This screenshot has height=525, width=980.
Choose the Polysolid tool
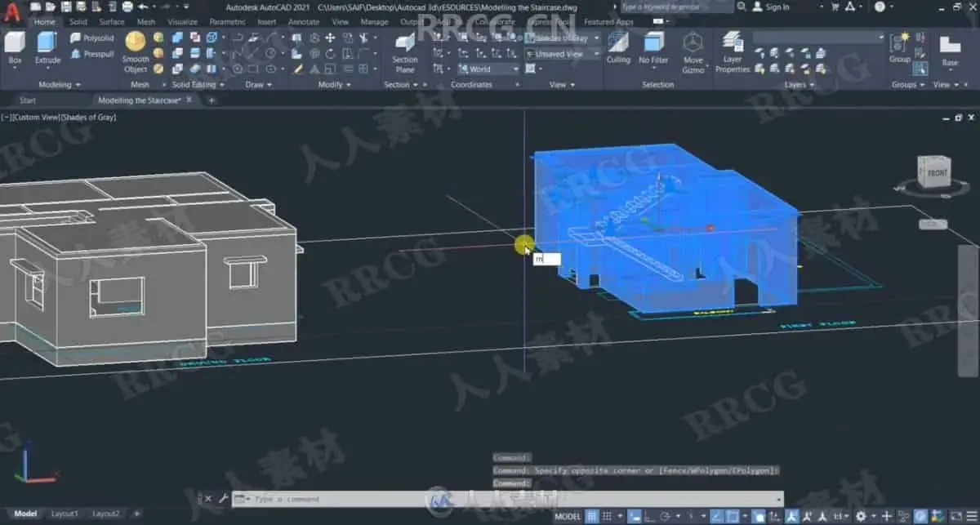[x=91, y=38]
